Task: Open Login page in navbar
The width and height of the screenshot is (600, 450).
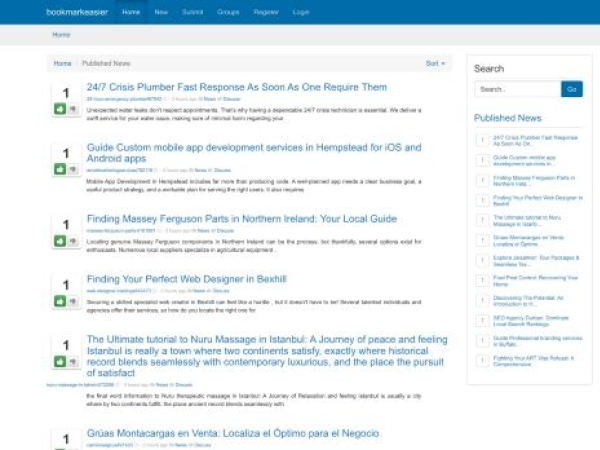Action: [301, 12]
